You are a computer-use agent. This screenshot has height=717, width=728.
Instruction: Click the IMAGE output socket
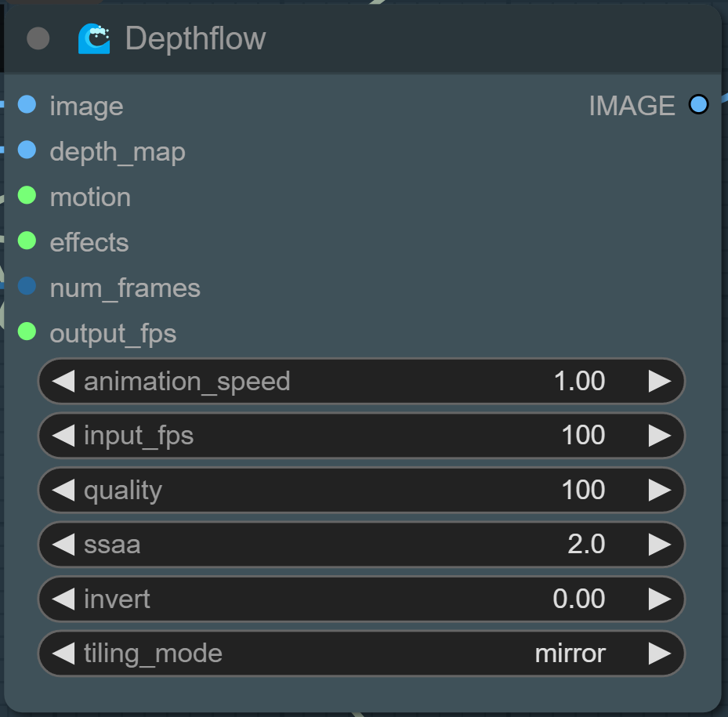click(699, 104)
